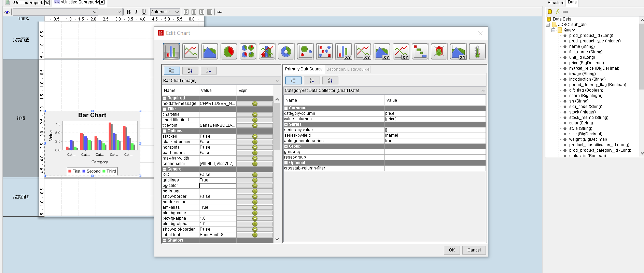Click Cancel in Edit Chart dialog
Screen dimensions: 644x273
click(x=474, y=250)
